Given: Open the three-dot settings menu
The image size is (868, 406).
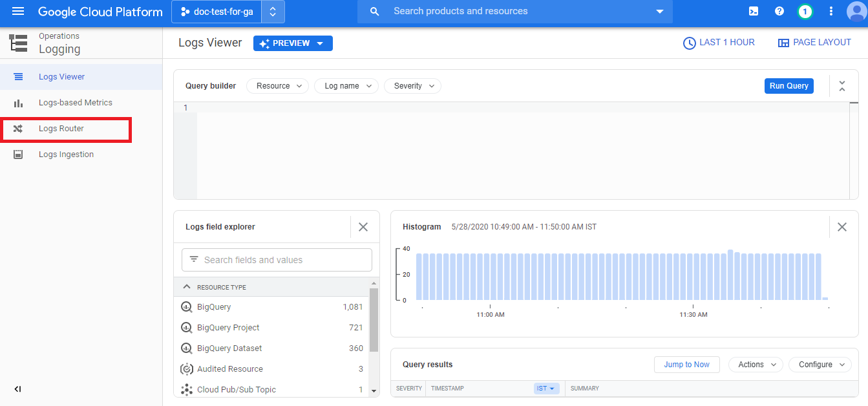Looking at the screenshot, I should pos(831,12).
